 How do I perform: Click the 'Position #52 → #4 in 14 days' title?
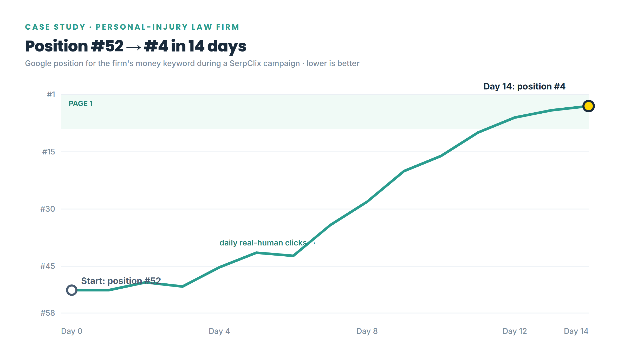click(135, 46)
